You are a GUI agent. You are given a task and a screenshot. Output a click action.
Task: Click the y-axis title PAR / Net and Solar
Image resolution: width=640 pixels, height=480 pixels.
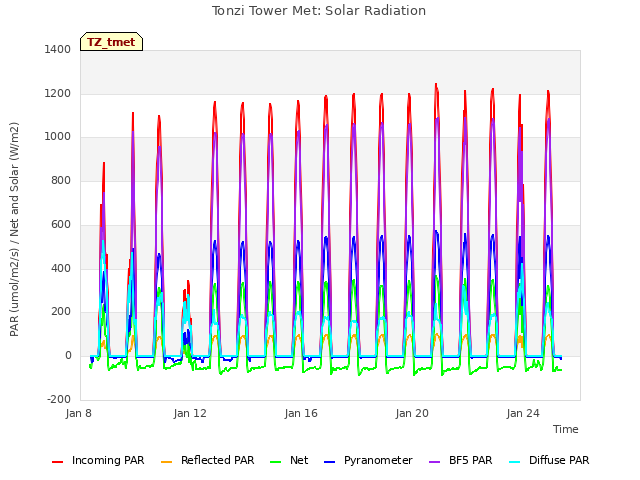[14, 229]
